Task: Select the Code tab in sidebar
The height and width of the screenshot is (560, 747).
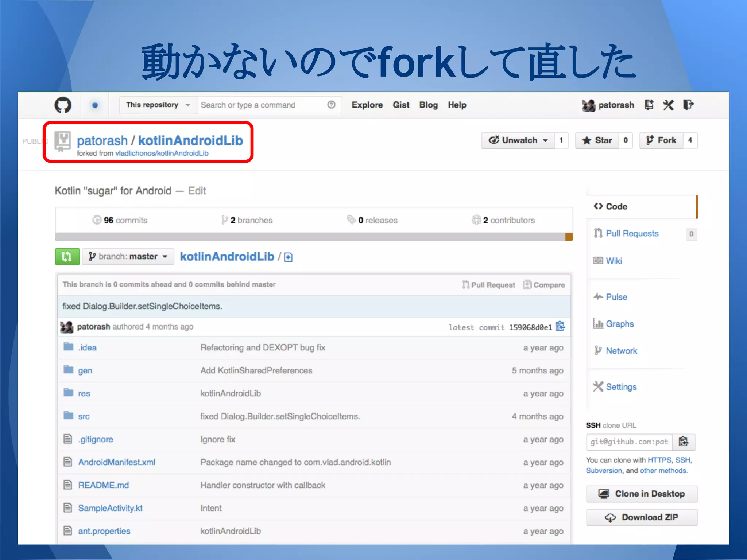Action: pyautogui.click(x=642, y=206)
